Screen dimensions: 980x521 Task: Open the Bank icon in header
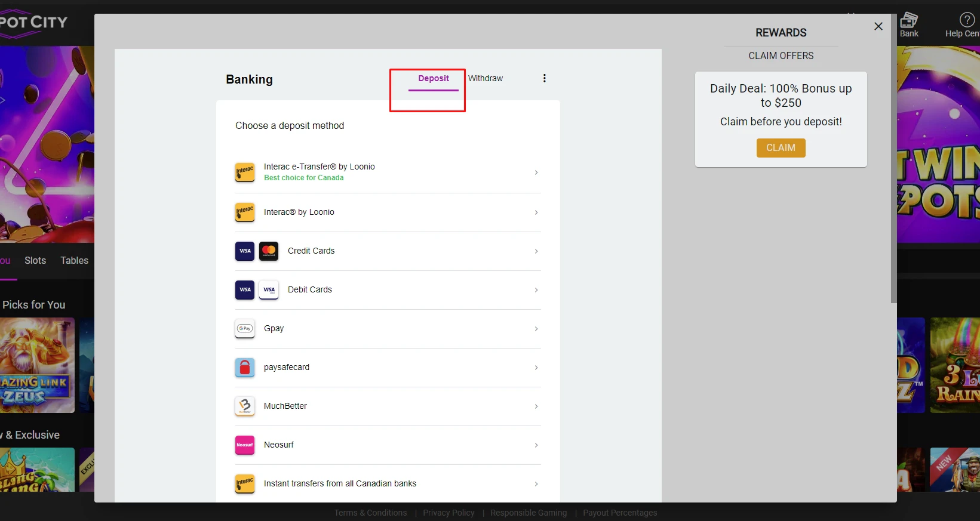tap(909, 24)
